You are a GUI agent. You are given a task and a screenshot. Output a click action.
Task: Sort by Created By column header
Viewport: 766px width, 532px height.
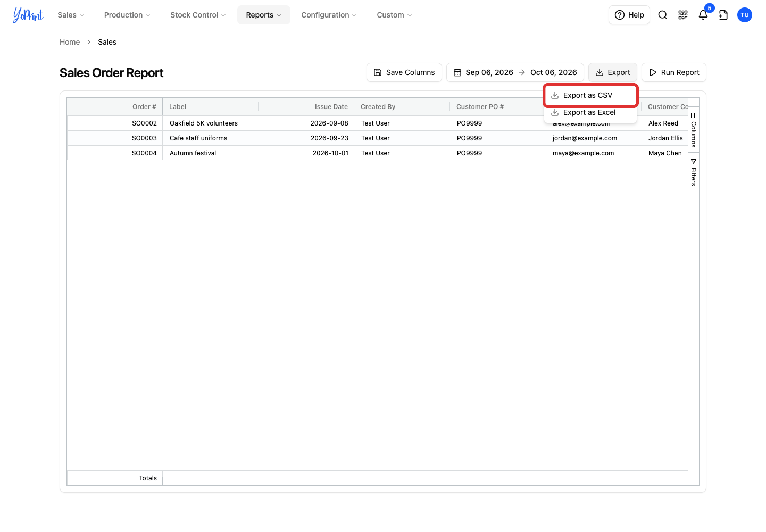point(402,107)
